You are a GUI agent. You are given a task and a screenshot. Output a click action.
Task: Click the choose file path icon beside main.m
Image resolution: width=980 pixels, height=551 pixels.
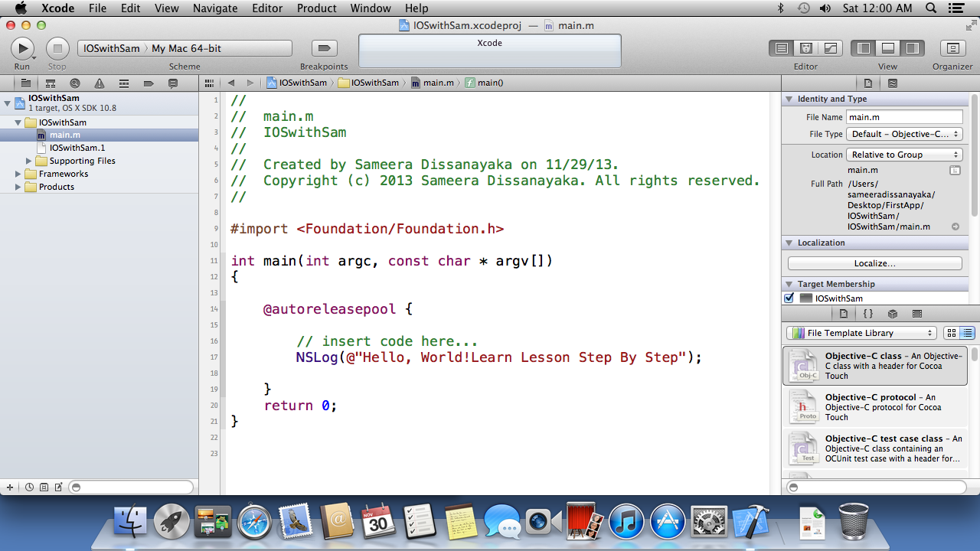tap(955, 170)
